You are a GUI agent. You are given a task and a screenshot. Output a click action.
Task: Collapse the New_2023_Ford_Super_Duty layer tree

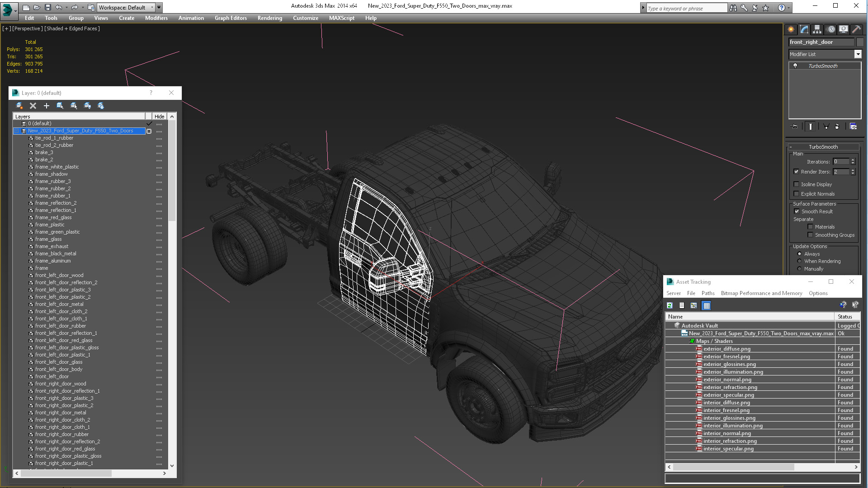pos(17,131)
